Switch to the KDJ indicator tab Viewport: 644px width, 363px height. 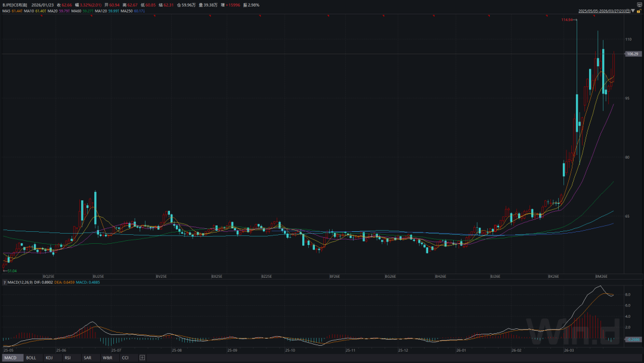tap(49, 358)
